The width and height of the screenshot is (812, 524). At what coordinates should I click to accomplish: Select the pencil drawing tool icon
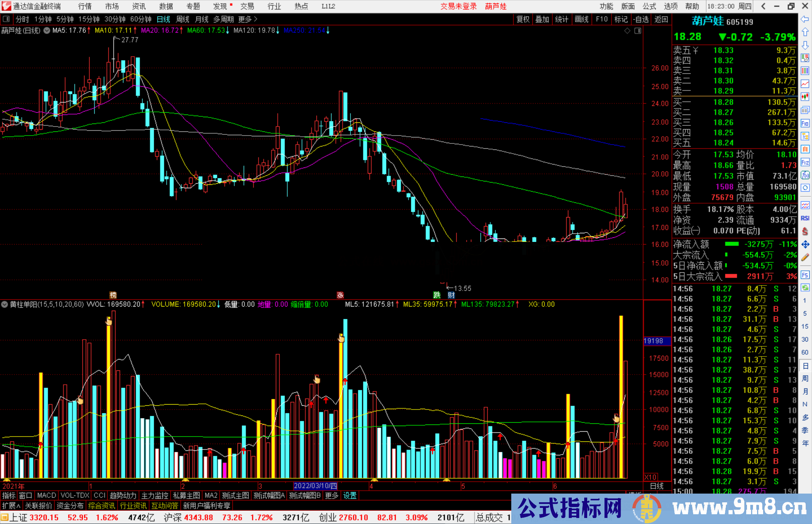click(805, 258)
